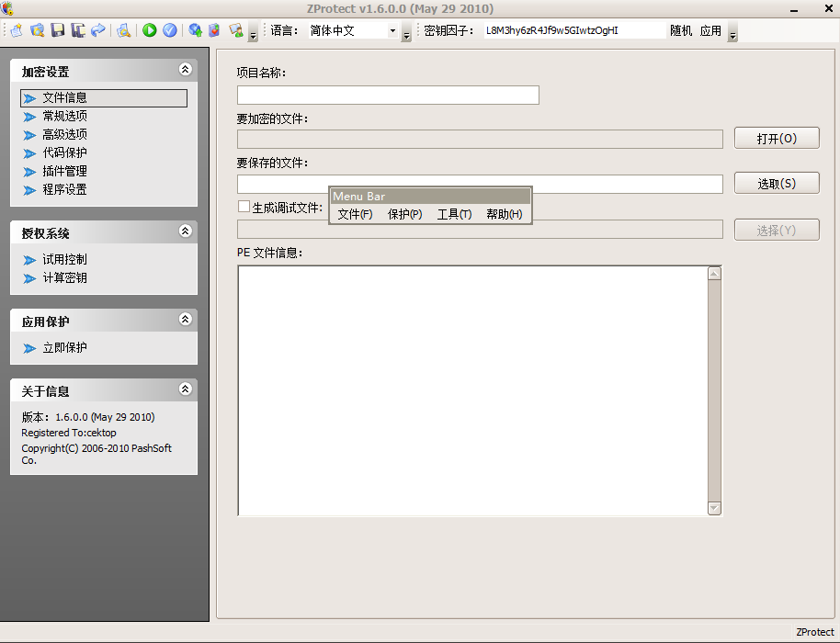Open the 工具(T) menu
The image size is (840, 643).
pyautogui.click(x=454, y=214)
